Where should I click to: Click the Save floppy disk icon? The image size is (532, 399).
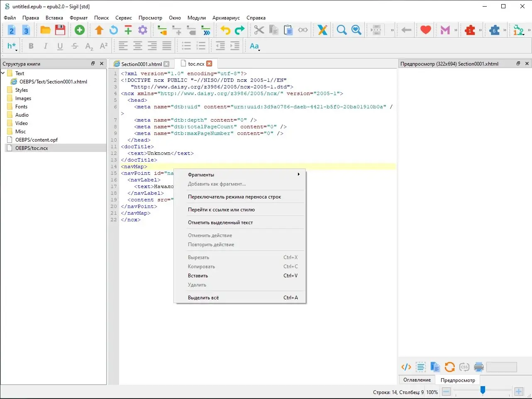click(x=60, y=30)
